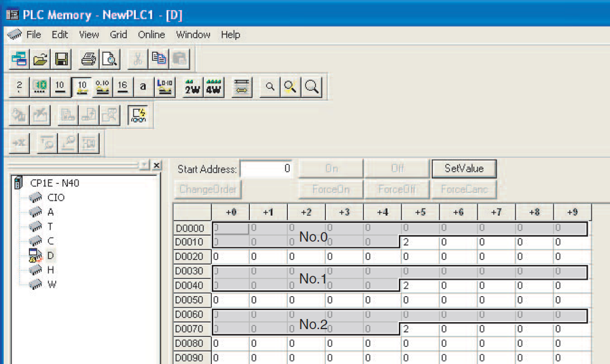This screenshot has height=364, width=610.
Task: Toggle the text 'a' display format
Action: (143, 86)
